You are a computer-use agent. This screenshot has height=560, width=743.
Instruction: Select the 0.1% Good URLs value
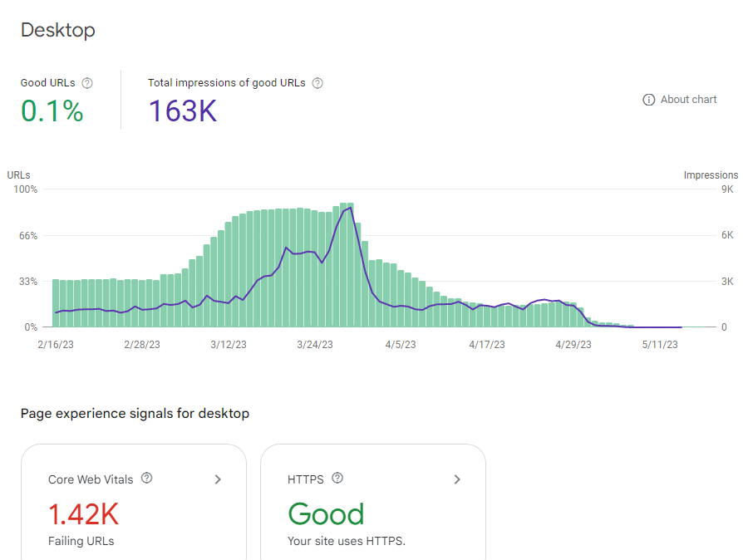(x=52, y=111)
